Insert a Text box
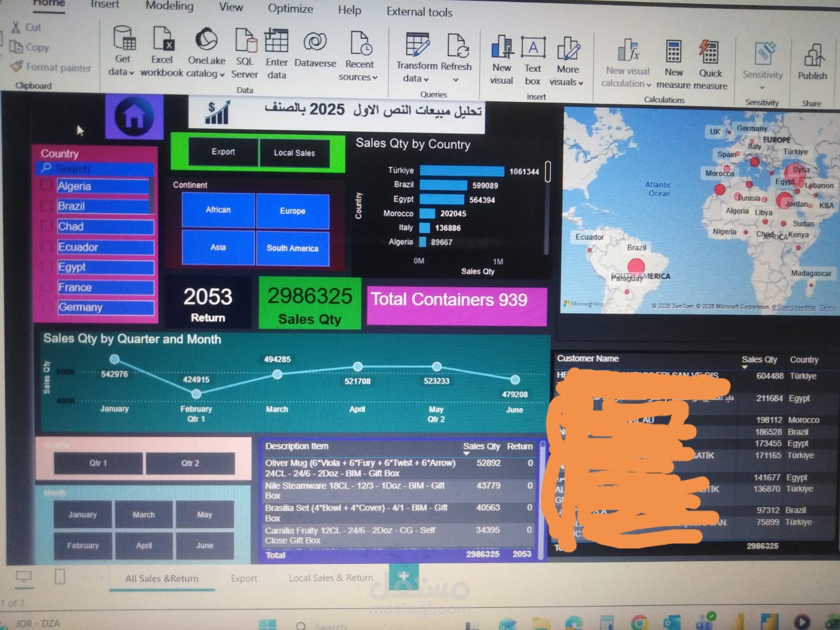The image size is (840, 630). pos(533,60)
